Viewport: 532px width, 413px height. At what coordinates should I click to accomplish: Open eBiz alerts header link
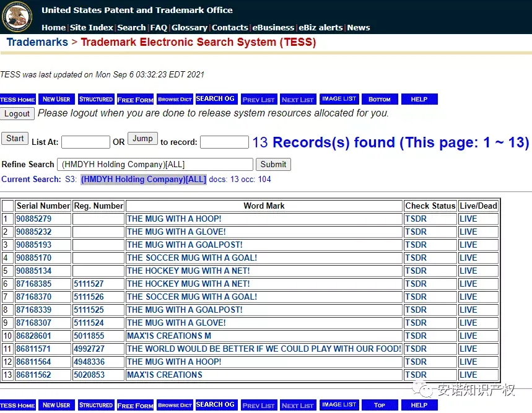click(x=321, y=27)
